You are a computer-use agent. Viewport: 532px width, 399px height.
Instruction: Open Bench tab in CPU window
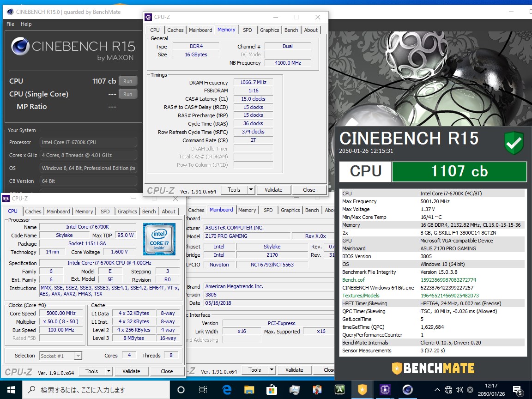(x=149, y=212)
